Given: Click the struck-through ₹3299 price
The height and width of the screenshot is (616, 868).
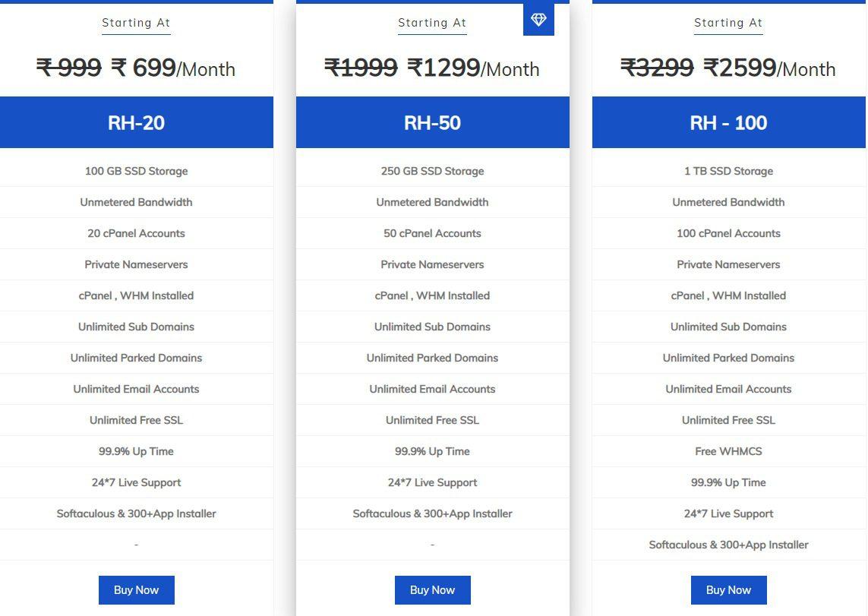Looking at the screenshot, I should pos(657,68).
